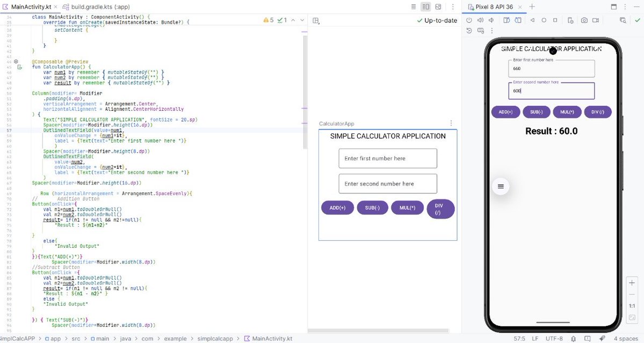This screenshot has width=644, height=343.
Task: Click the run preview gutter icon beside CalculatorApp
Action: pyautogui.click(x=20, y=67)
